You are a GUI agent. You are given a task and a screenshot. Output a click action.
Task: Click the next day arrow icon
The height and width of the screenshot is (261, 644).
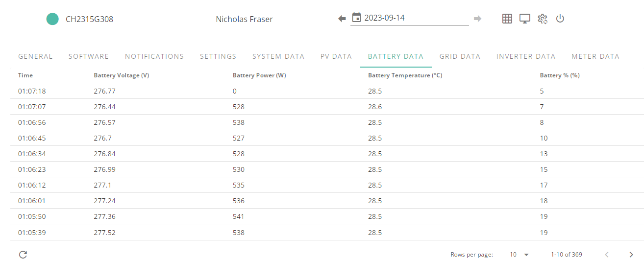[477, 19]
